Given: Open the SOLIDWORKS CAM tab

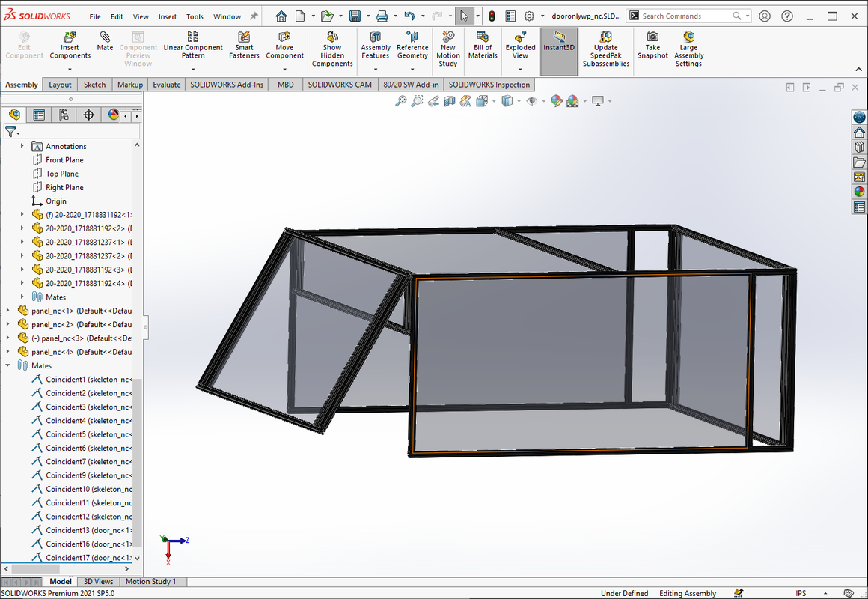Looking at the screenshot, I should [340, 84].
